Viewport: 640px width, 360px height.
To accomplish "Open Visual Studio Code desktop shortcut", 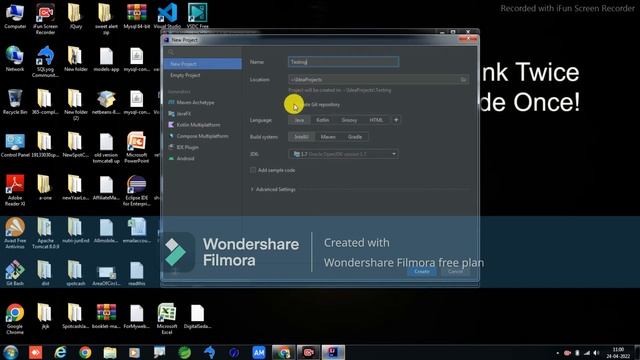I will [167, 16].
